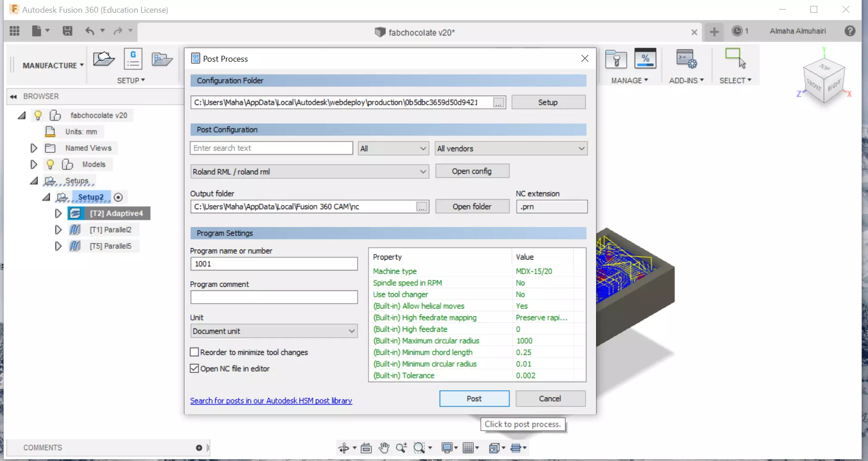Viewport: 868px width, 461px height.
Task: Select the Pan hand tool
Action: [384, 448]
